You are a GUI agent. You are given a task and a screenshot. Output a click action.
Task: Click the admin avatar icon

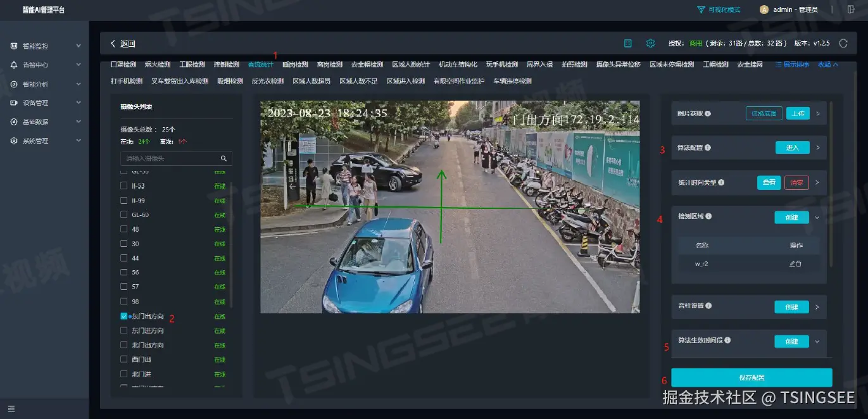point(764,9)
